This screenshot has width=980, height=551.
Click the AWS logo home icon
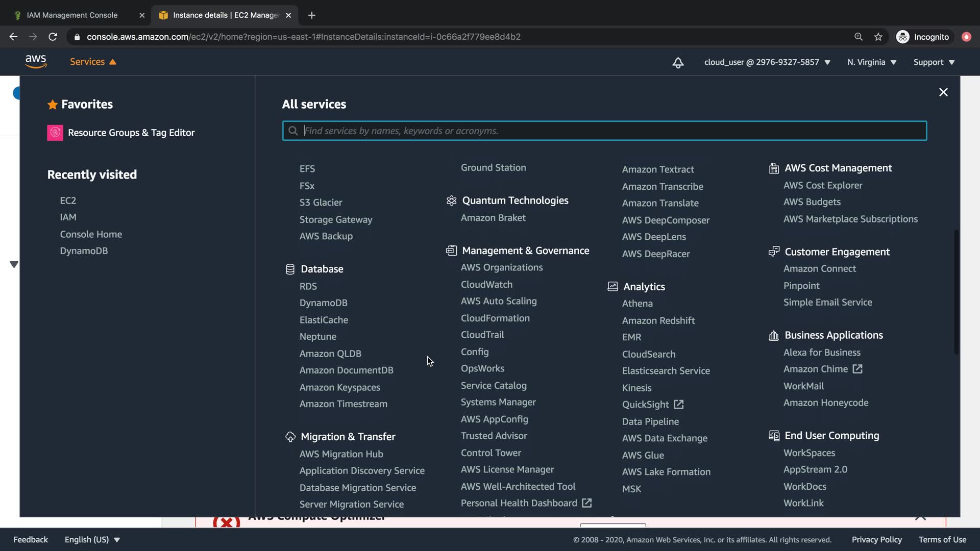pos(36,62)
